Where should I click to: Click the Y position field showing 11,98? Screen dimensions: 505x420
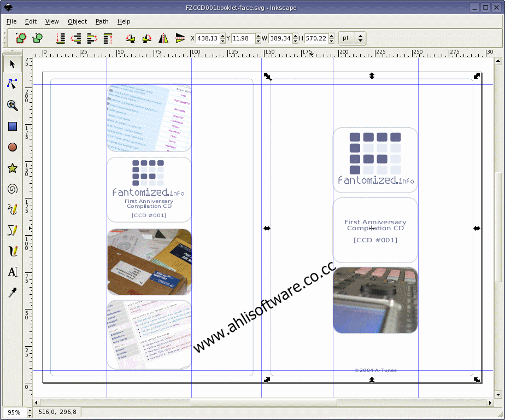243,38
